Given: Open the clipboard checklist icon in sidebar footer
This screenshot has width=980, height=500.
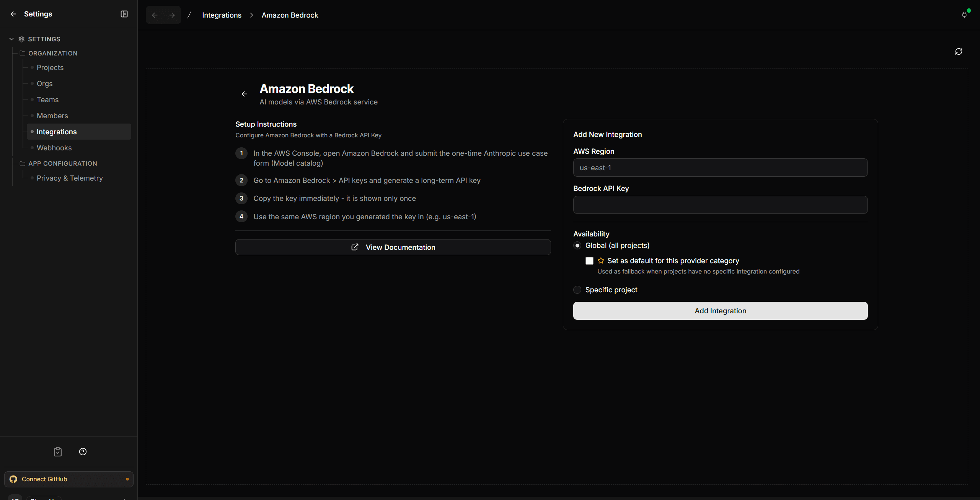Looking at the screenshot, I should [x=58, y=452].
